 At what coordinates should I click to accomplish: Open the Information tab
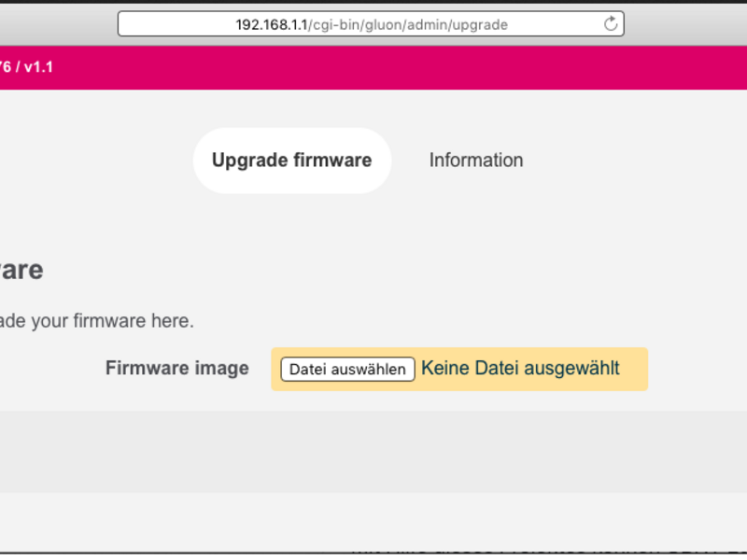(x=476, y=161)
